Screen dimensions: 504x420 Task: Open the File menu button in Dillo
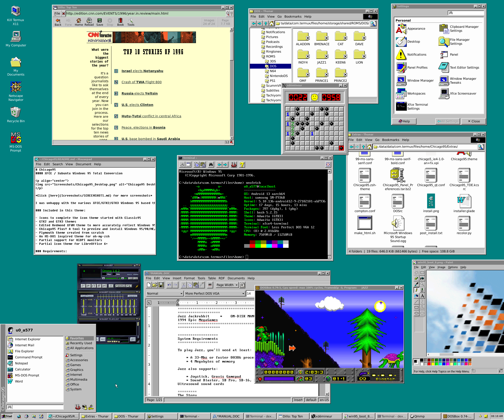[x=57, y=13]
